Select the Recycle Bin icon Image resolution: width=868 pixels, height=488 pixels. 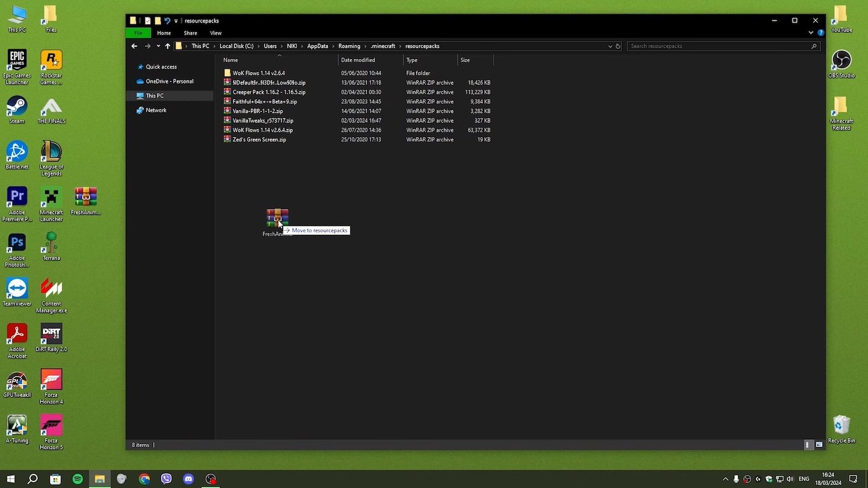[841, 429]
